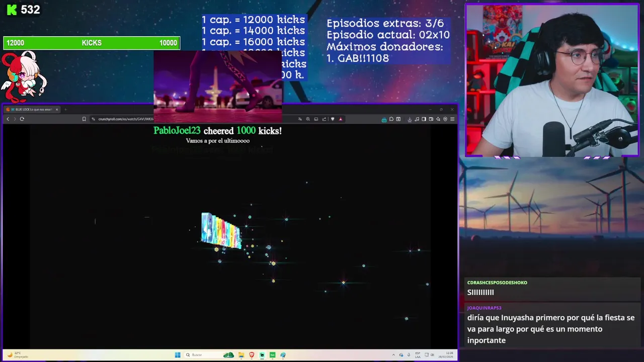Click the browser forward arrow

[x=15, y=119]
